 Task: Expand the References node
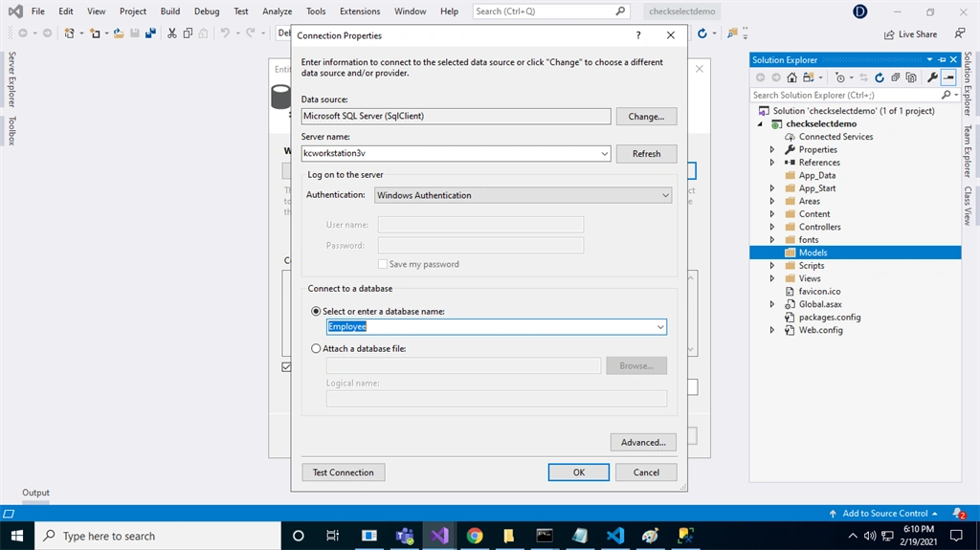pyautogui.click(x=772, y=163)
